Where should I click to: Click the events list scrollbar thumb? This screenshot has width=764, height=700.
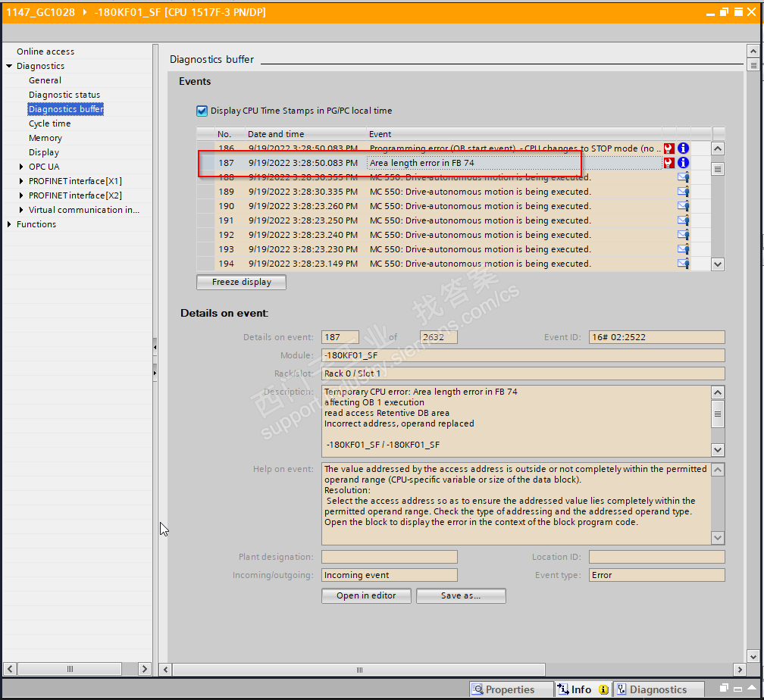click(x=717, y=169)
